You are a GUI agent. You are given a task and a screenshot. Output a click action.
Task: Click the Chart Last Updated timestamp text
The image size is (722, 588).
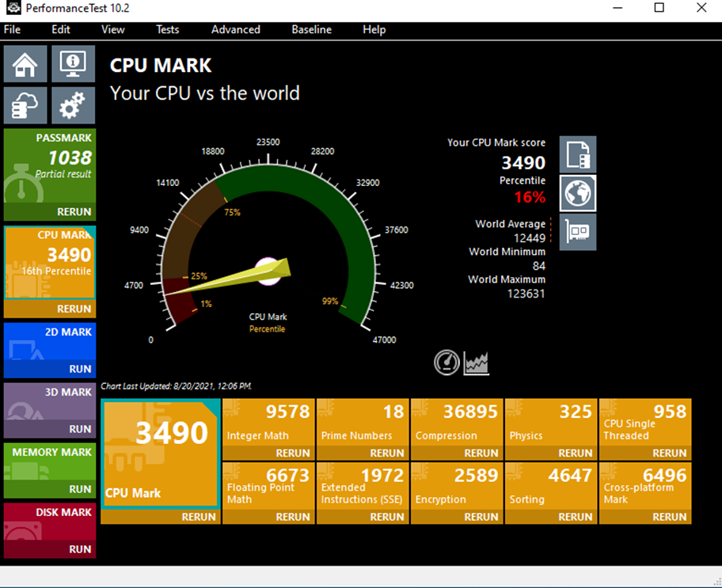click(x=177, y=386)
